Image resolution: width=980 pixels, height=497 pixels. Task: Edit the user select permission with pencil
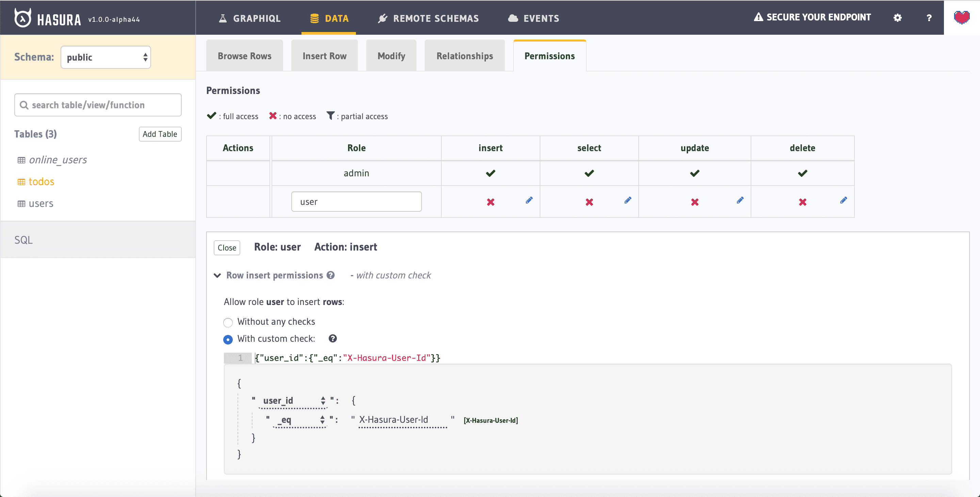(628, 200)
